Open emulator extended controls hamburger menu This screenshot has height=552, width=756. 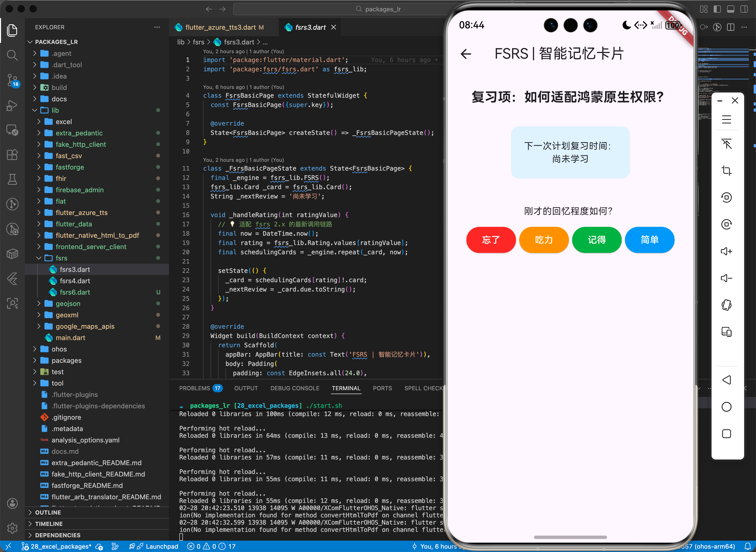click(x=727, y=119)
